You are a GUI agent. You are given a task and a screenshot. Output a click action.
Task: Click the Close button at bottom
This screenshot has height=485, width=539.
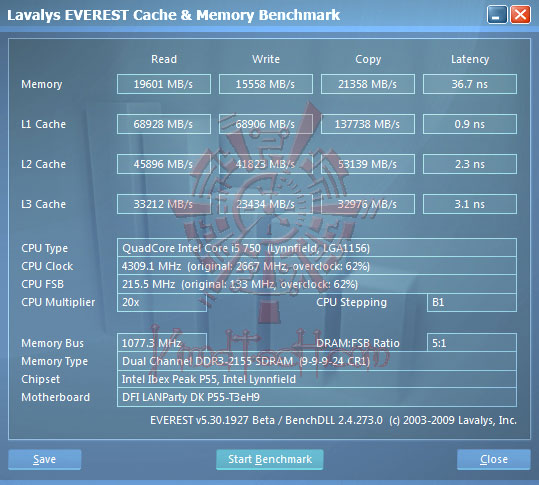pos(494,459)
